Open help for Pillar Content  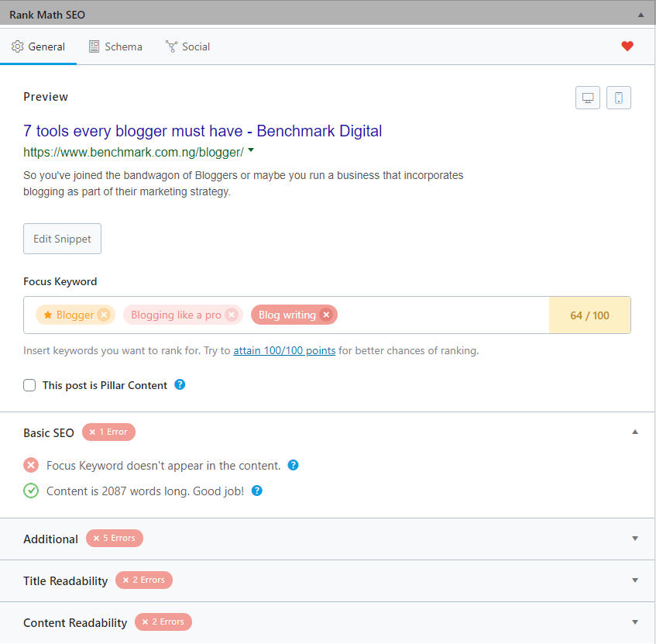tap(180, 385)
